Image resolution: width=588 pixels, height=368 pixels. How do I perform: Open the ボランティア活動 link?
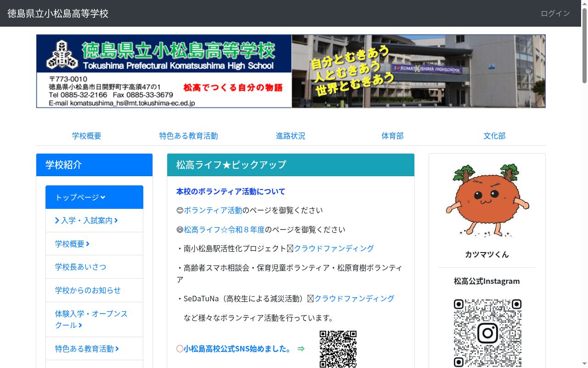tap(213, 210)
